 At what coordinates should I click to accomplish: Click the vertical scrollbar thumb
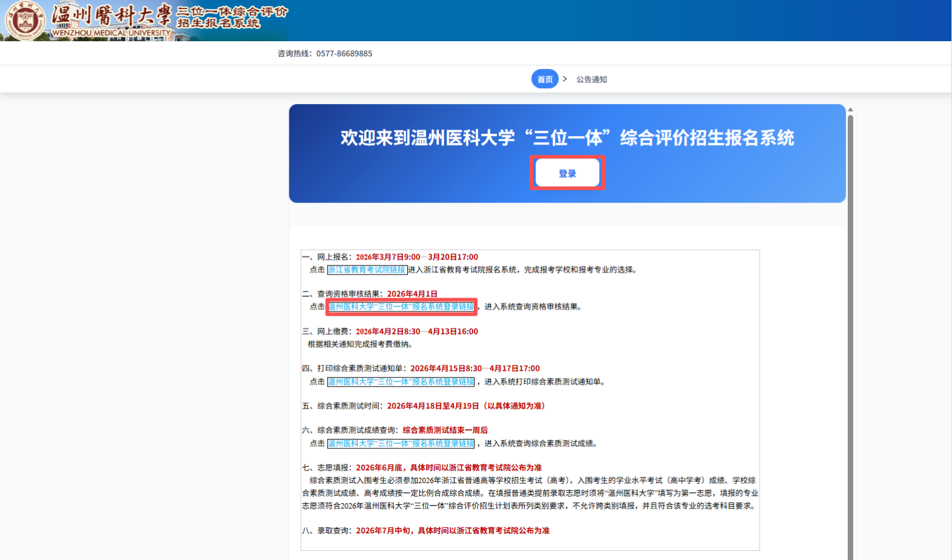point(850,333)
